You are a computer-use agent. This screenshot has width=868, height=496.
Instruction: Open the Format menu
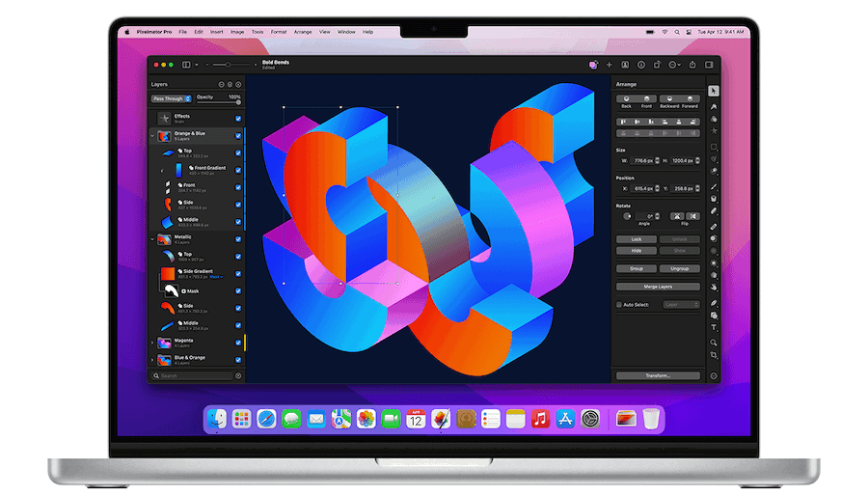(279, 32)
